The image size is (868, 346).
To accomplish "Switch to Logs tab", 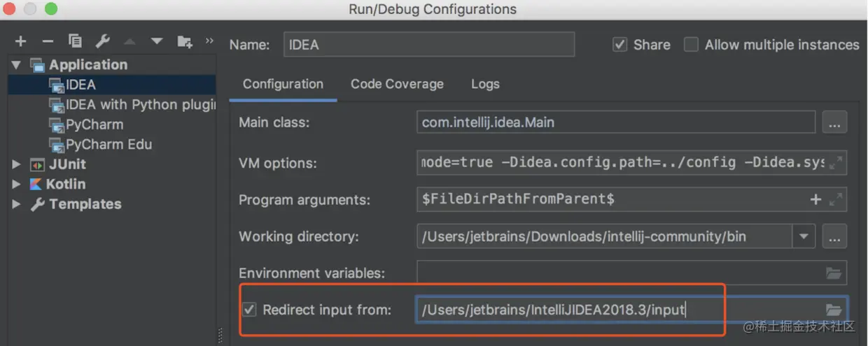I will [x=485, y=84].
